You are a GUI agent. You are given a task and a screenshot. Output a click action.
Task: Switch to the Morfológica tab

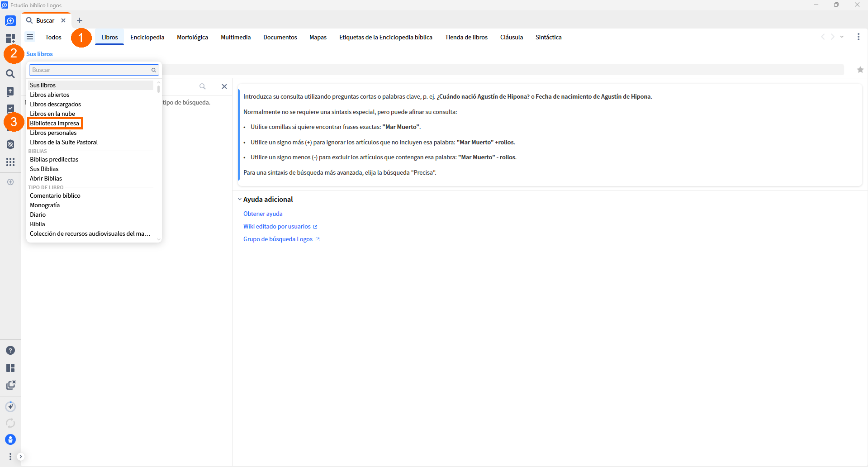[x=193, y=37]
